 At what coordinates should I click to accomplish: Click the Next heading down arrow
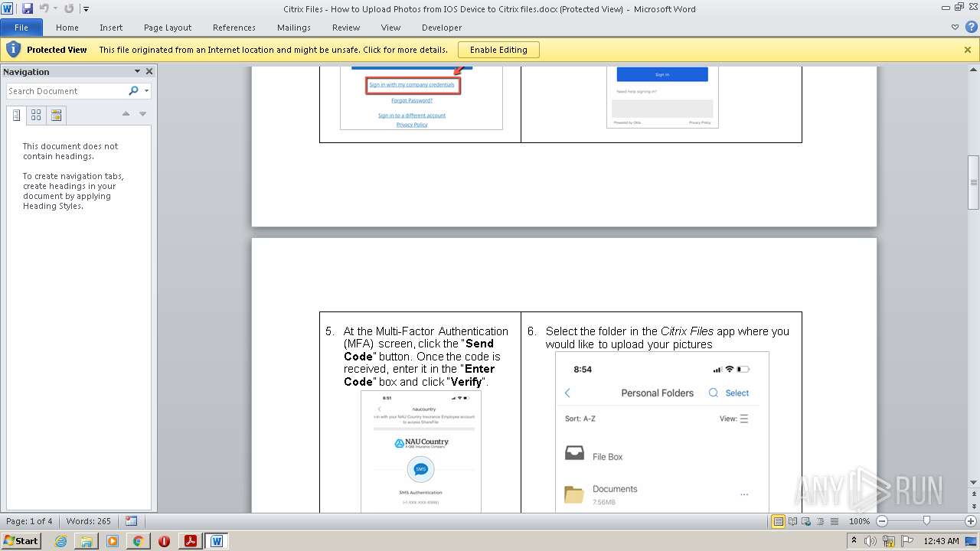coord(142,114)
